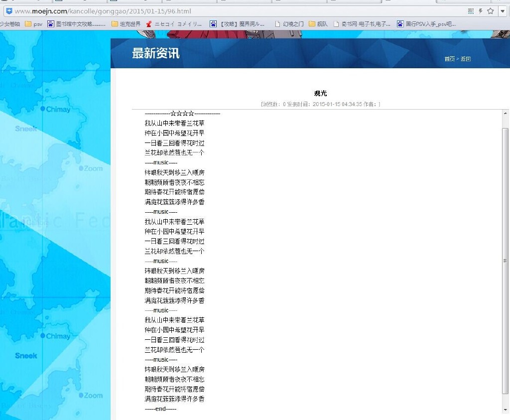The image size is (510, 420).
Task: Click the site security shield icon
Action: [8, 11]
